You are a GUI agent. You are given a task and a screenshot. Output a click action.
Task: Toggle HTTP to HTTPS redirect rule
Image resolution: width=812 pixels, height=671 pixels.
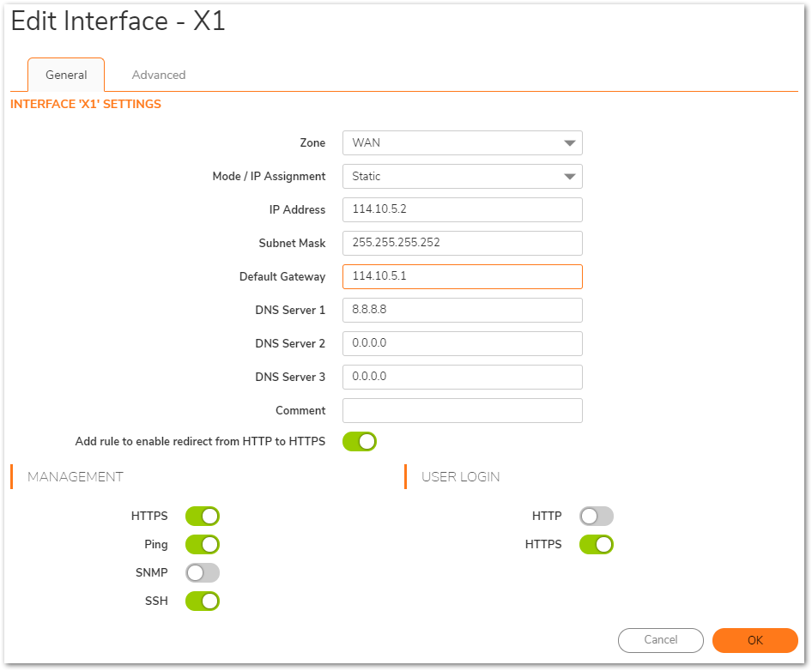pyautogui.click(x=360, y=442)
